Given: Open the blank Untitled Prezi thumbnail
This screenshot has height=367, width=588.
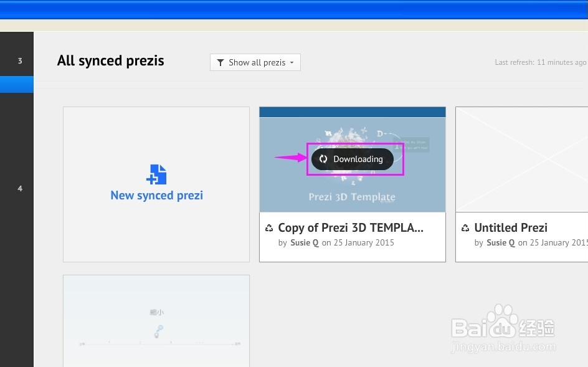Looking at the screenshot, I should pos(521,160).
